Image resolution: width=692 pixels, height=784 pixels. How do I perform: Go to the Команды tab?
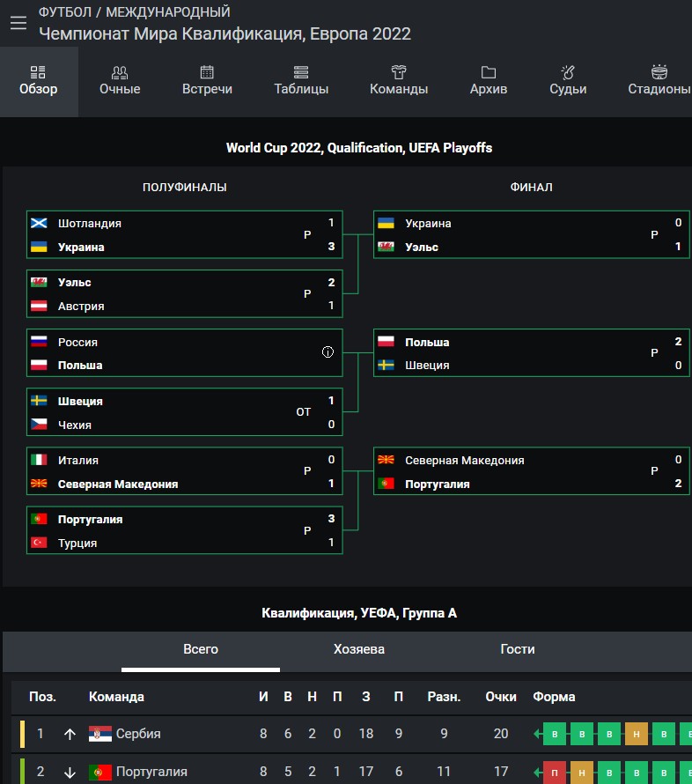[x=399, y=82]
